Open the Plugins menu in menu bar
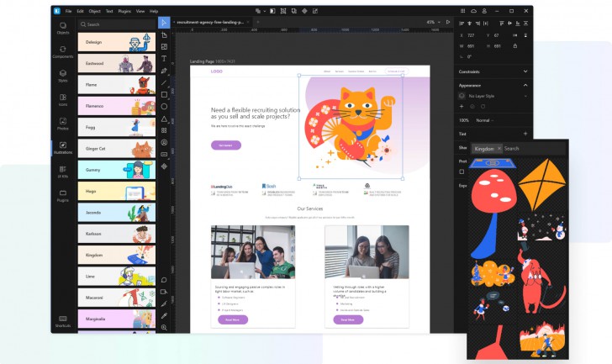 [x=124, y=11]
